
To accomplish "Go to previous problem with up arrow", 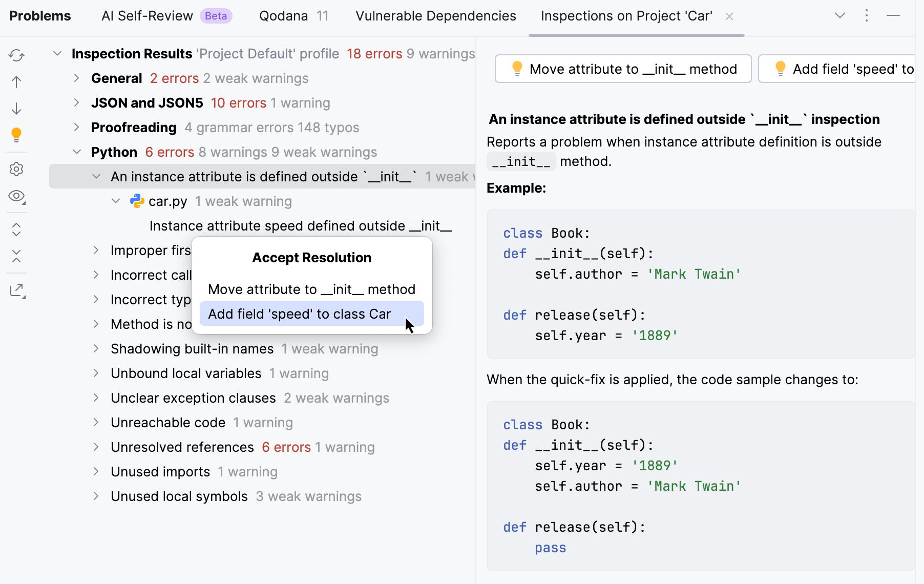I will pos(16,82).
